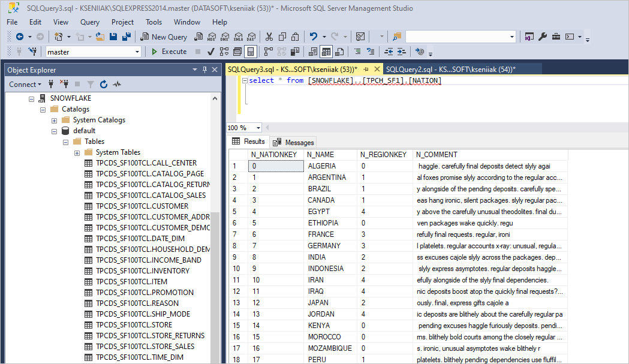The width and height of the screenshot is (629, 364).
Task: Toggle the results pane display icon
Action: click(x=251, y=52)
